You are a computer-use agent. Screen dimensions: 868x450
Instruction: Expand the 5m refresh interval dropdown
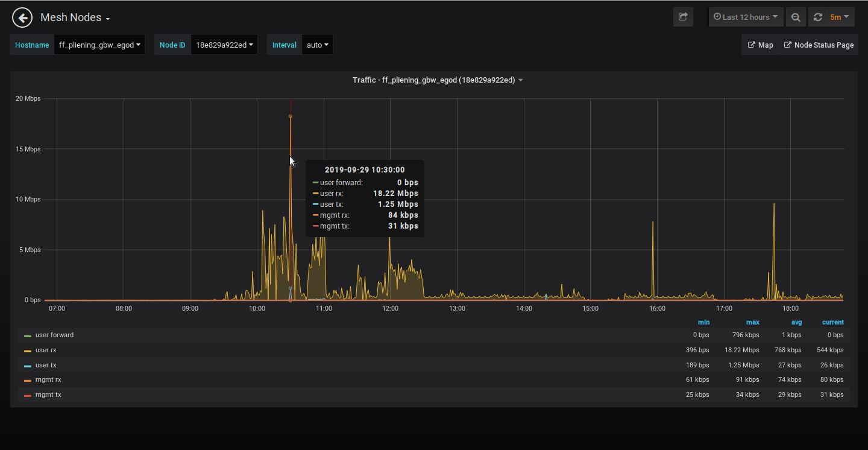point(839,17)
